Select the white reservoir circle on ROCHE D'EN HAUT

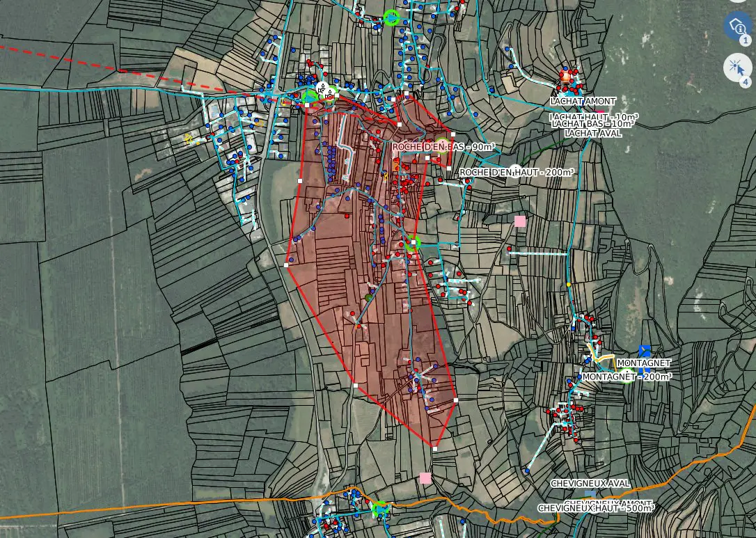point(515,171)
